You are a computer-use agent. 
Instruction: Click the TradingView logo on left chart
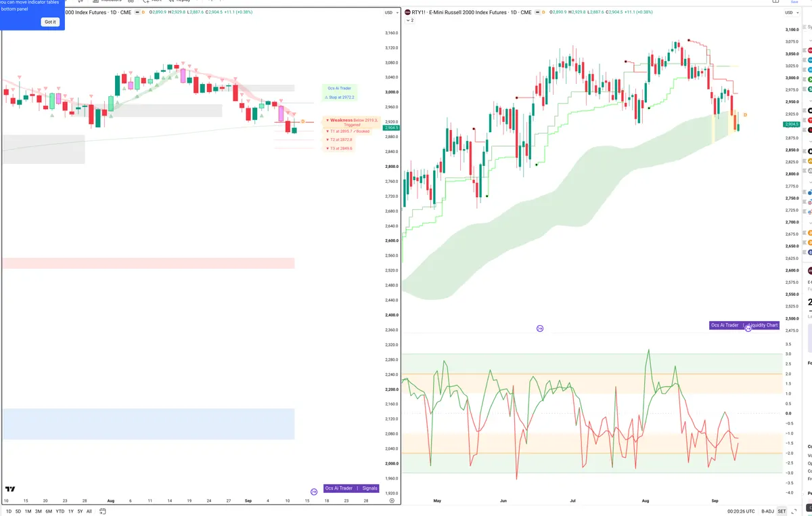click(x=10, y=489)
